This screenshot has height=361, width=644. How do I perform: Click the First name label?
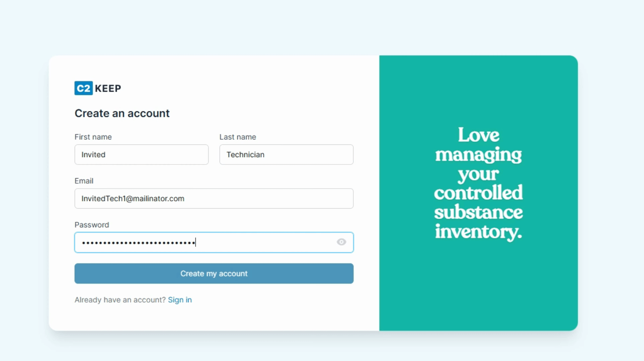click(93, 137)
